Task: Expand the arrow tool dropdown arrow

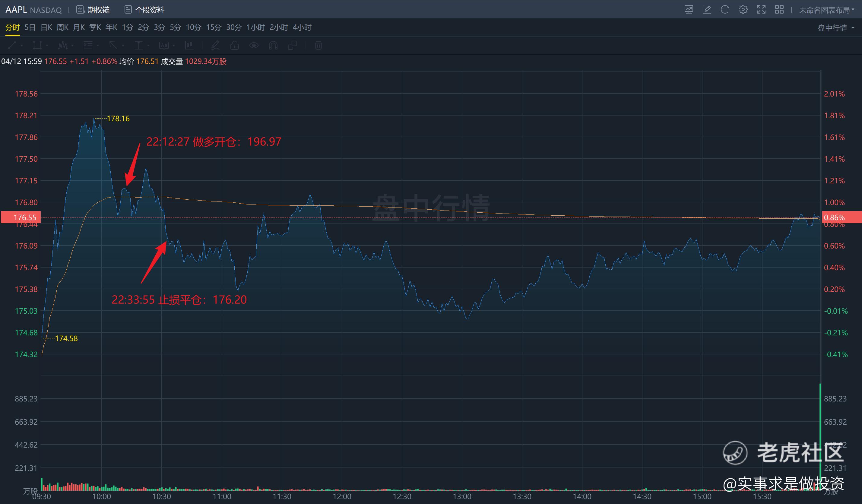Action: (123, 46)
